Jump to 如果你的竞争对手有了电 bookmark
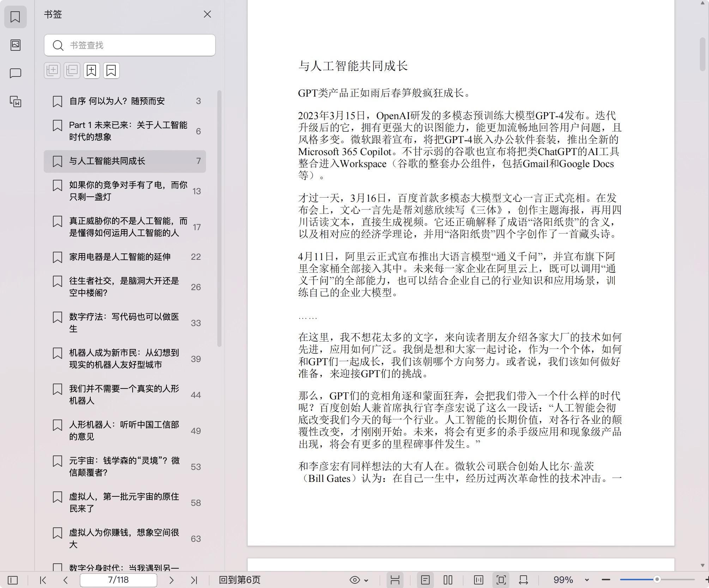This screenshot has height=588, width=709. [x=125, y=191]
